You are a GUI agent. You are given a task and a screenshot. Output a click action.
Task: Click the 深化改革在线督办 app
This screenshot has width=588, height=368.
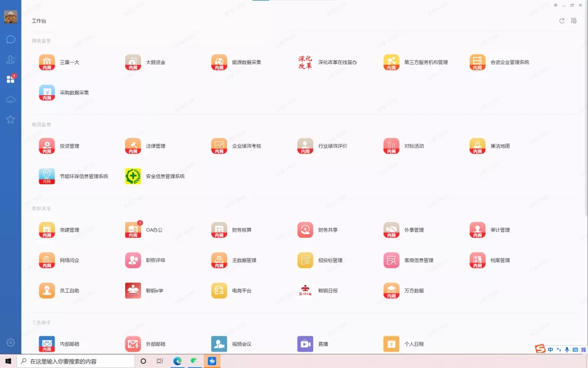pyautogui.click(x=305, y=63)
